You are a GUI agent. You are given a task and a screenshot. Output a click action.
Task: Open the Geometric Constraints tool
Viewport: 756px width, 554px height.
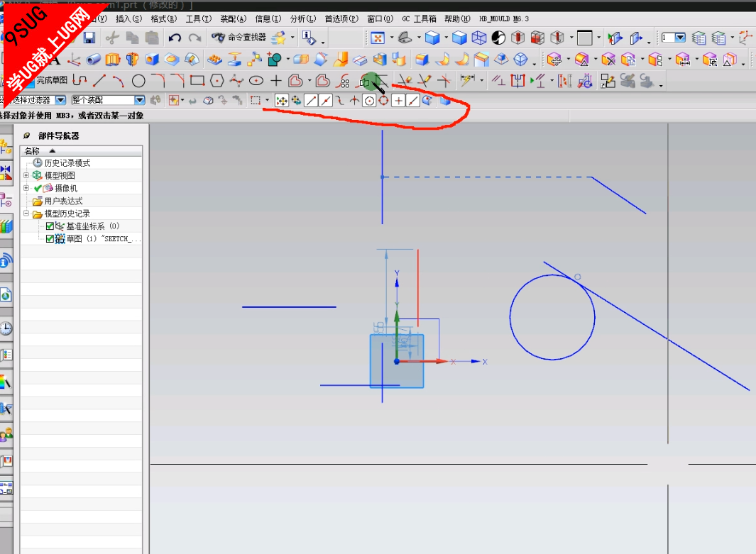tap(498, 80)
